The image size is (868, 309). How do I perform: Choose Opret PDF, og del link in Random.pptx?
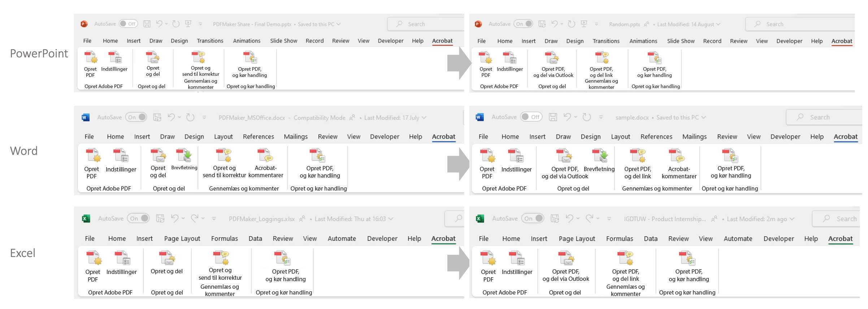(x=602, y=65)
